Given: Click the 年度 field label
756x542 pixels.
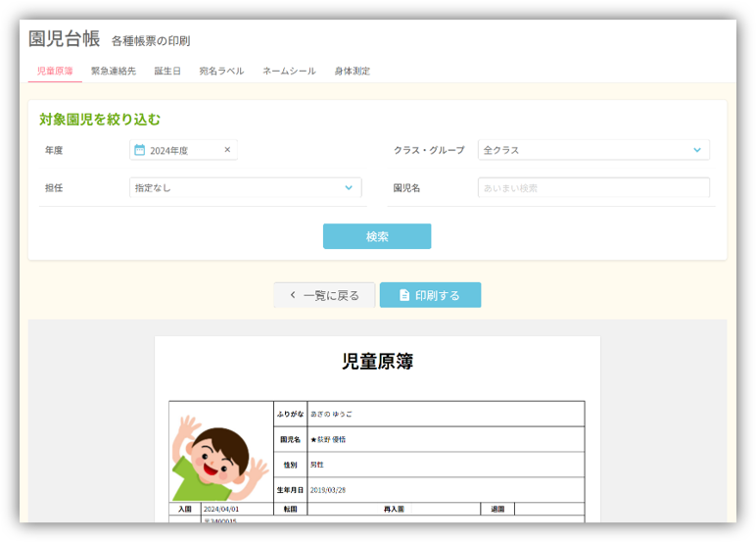Looking at the screenshot, I should pyautogui.click(x=54, y=150).
